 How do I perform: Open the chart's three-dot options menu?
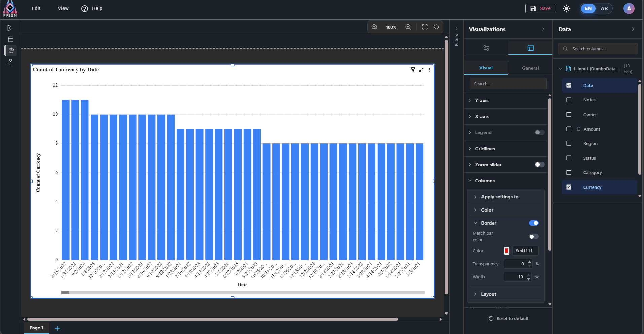[430, 70]
